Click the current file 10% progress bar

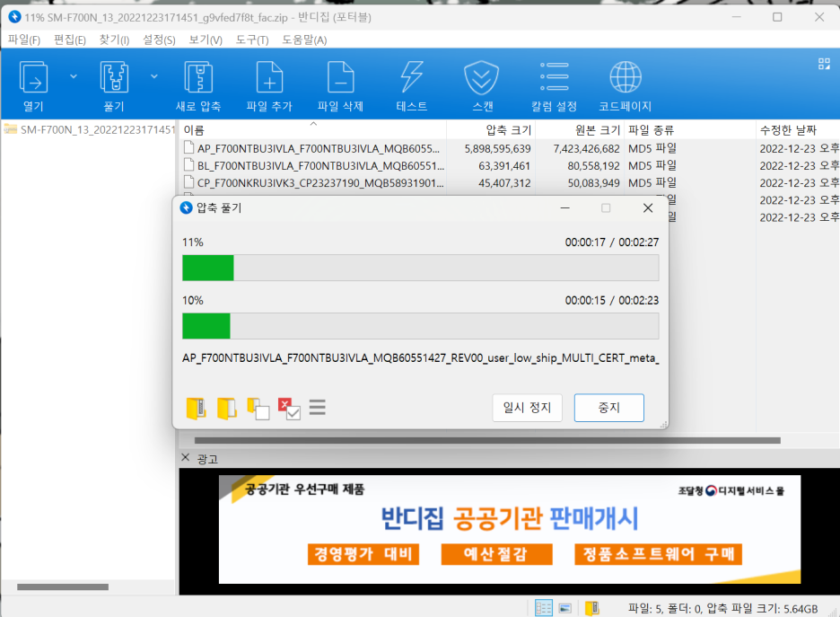(421, 326)
